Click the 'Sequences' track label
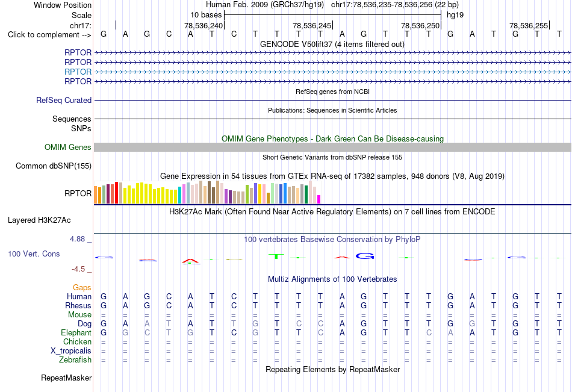 72,119
